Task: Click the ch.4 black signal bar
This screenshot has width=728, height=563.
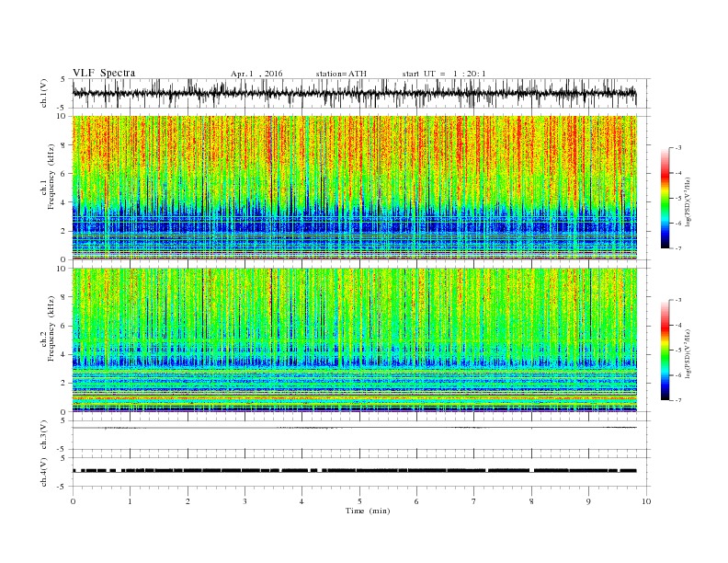Action: [354, 471]
